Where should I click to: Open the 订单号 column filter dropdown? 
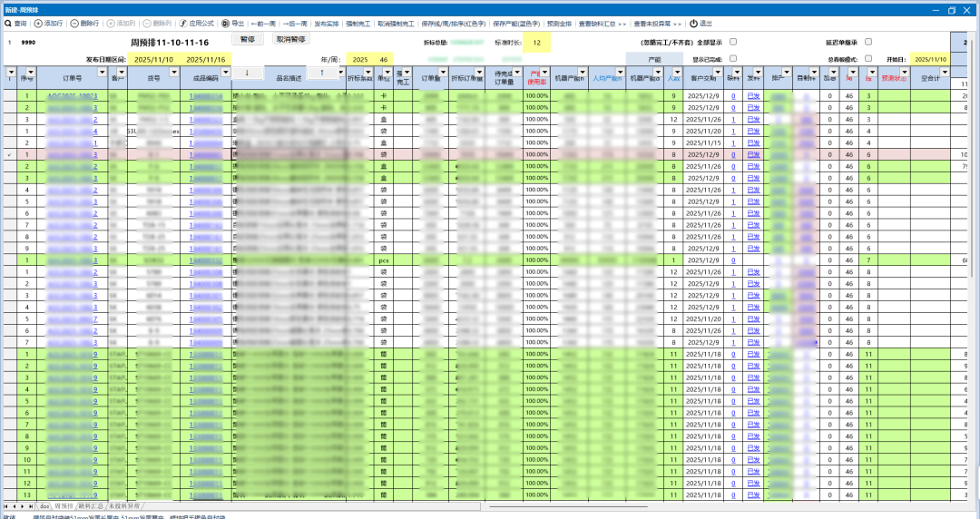pyautogui.click(x=102, y=73)
